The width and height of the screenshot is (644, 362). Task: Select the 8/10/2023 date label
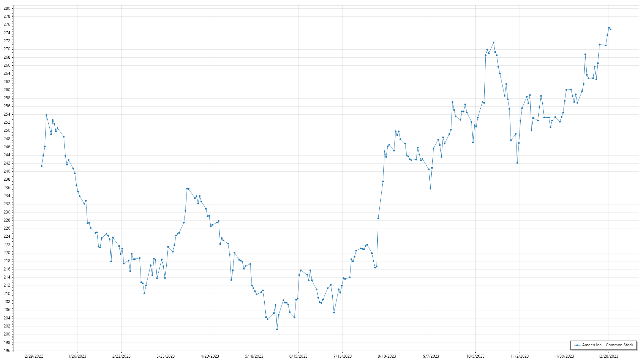[387, 356]
